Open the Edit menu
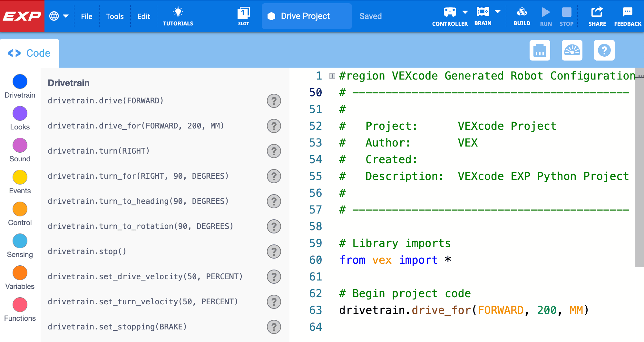This screenshot has width=644, height=342. click(144, 16)
